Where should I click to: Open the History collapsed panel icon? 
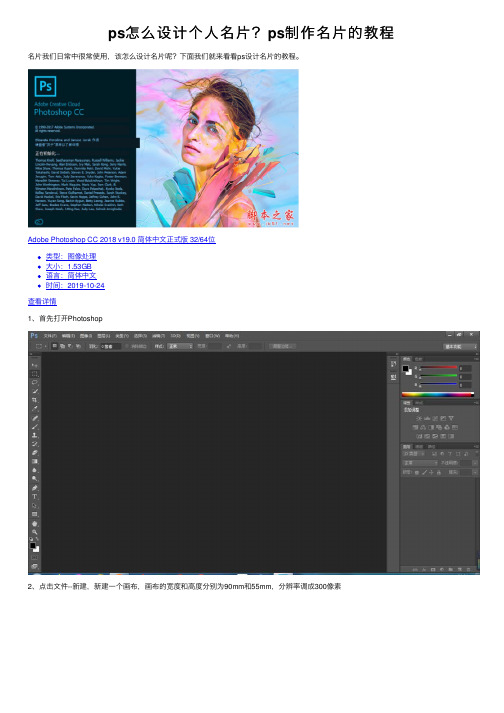coord(393,364)
